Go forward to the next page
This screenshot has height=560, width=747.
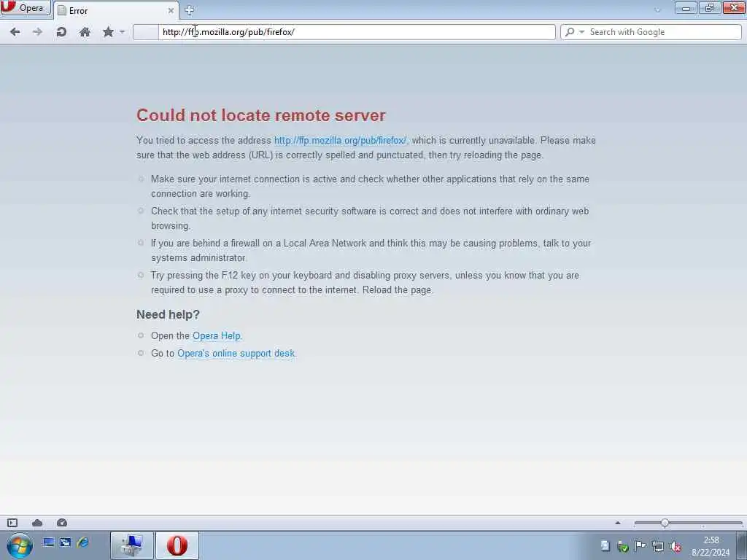(x=38, y=32)
